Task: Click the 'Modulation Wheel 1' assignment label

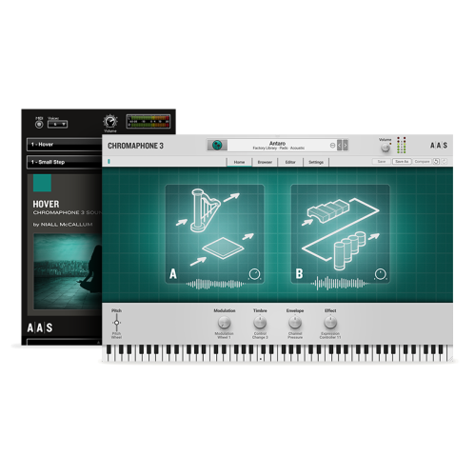Action: click(x=225, y=335)
